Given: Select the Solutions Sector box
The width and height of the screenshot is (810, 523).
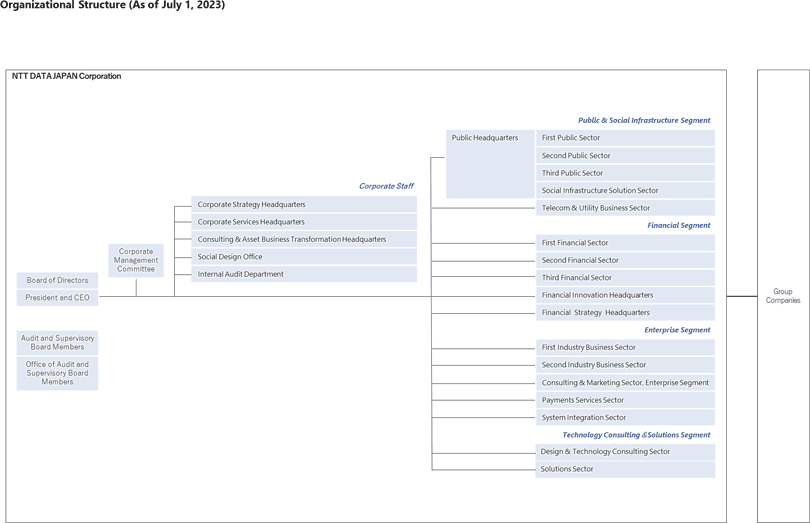Looking at the screenshot, I should pos(625,469).
